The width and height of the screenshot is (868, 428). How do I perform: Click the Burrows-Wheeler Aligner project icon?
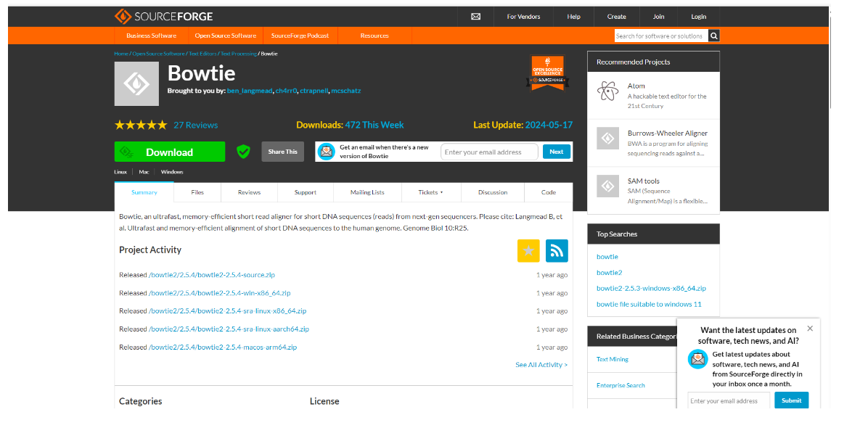coord(607,139)
